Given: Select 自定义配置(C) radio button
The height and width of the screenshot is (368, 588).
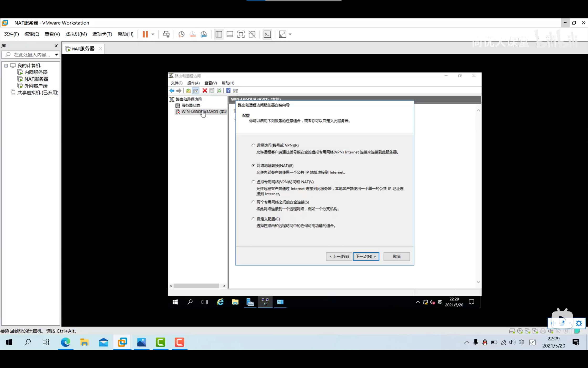Looking at the screenshot, I should tap(253, 219).
